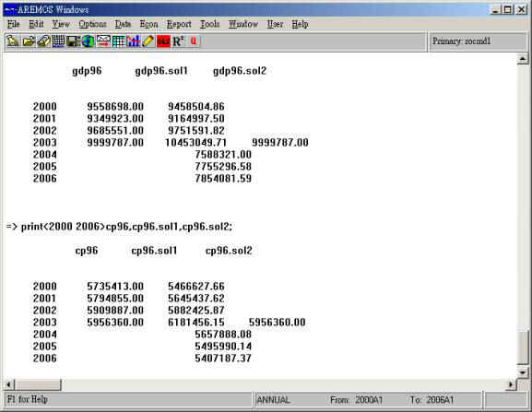Click the red OLS regression icon
532x412 pixels.
click(163, 41)
